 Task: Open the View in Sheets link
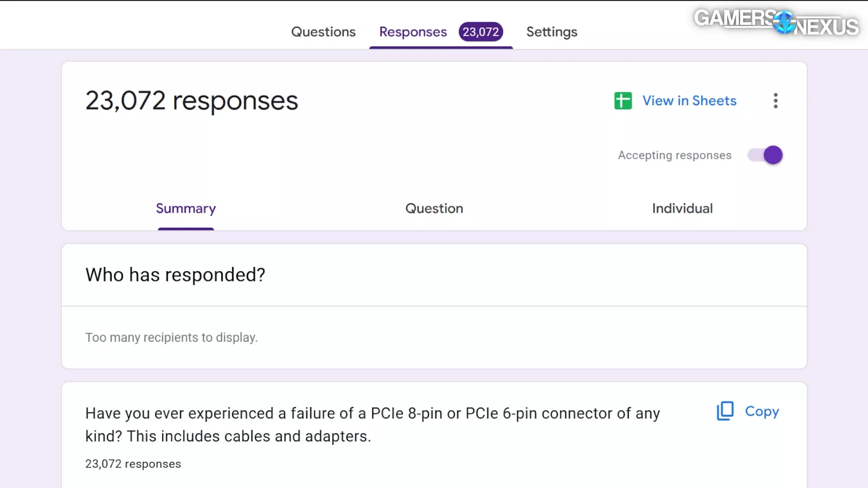click(x=689, y=101)
